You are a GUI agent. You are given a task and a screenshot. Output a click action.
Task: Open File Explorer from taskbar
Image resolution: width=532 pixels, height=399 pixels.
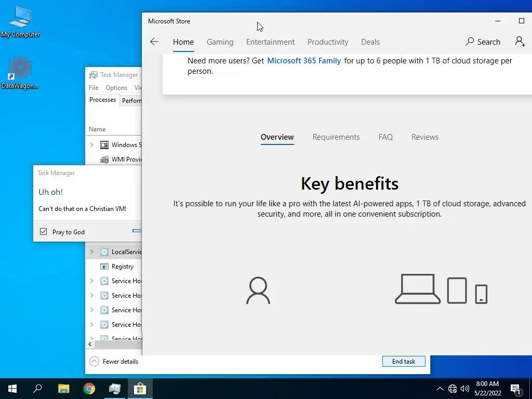coord(63,389)
